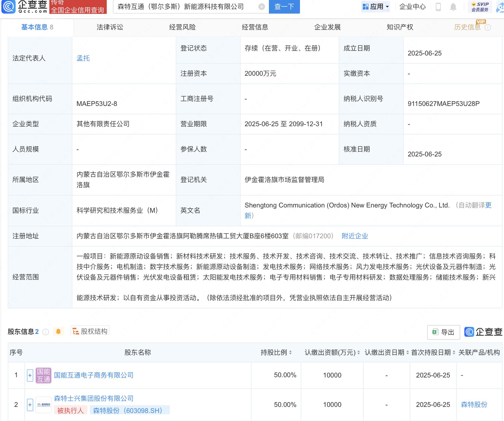Screen dimensions: 504x421
Task: Click 导出 export button
Action: pyautogui.click(x=444, y=332)
